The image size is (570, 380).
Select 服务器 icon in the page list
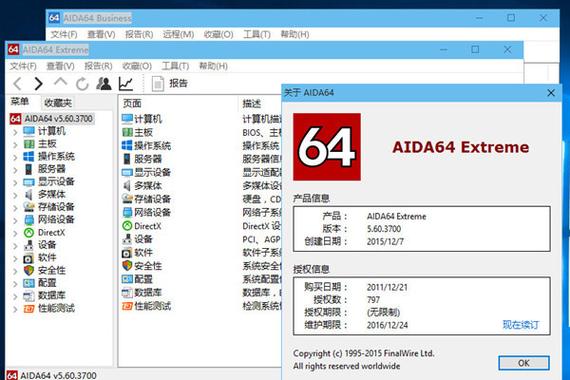click(x=127, y=159)
